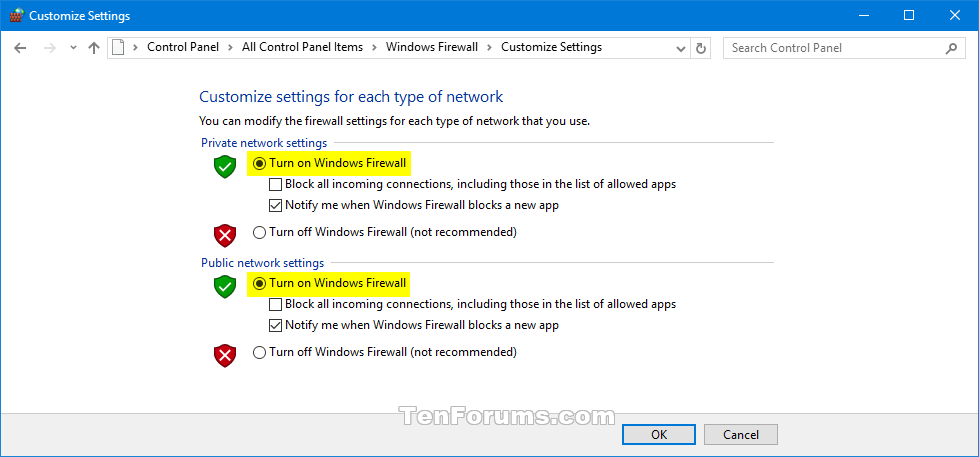The image size is (979, 457).
Task: Click the Customize settings for each type heading
Action: coord(351,97)
